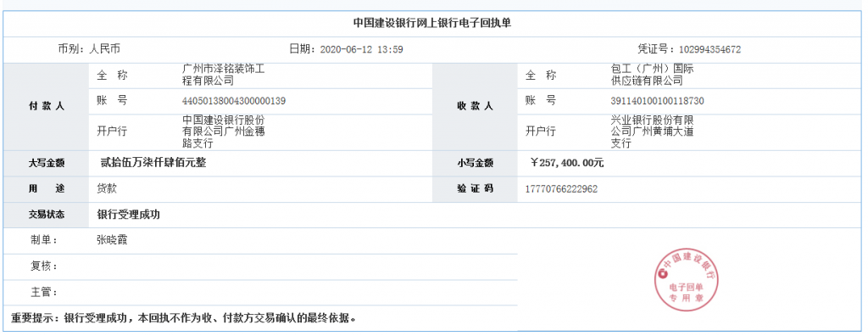Viewport: 868px width, 336px height.
Task: Click payer account 44050138004300000139
Action: point(234,101)
